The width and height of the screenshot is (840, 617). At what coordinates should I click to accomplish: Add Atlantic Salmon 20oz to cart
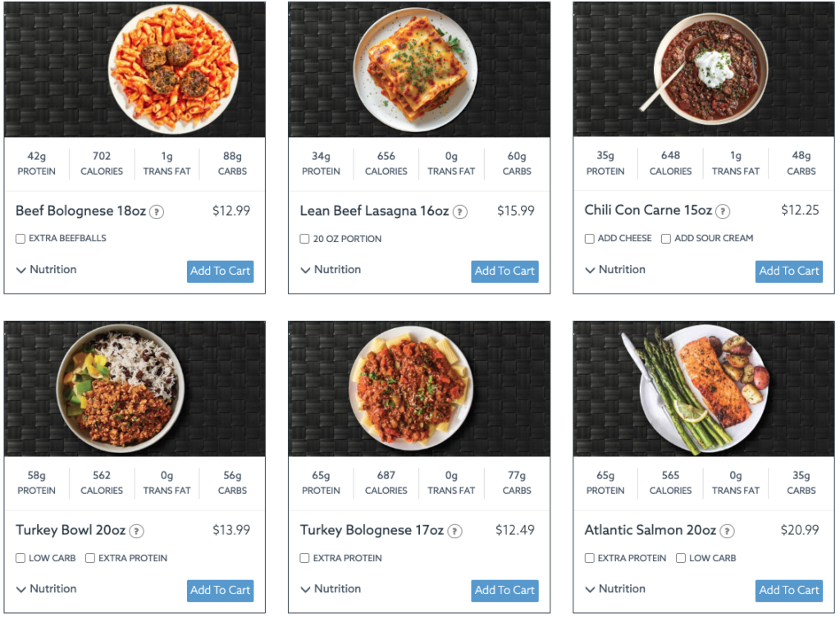coord(788,591)
